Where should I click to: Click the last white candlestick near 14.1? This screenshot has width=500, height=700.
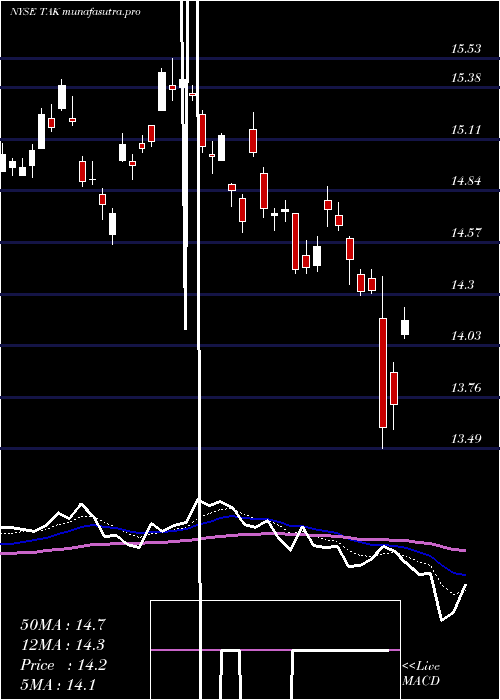click(x=405, y=327)
